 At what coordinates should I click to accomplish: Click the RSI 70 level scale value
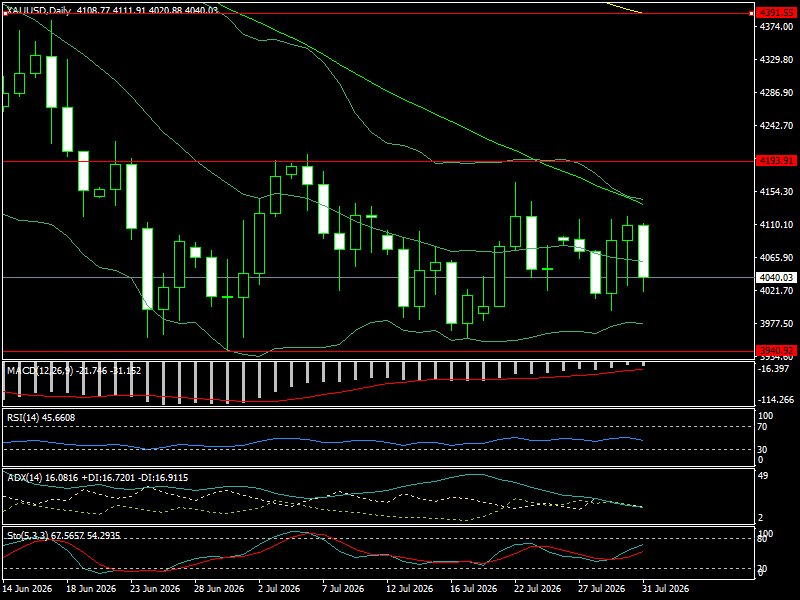point(762,427)
